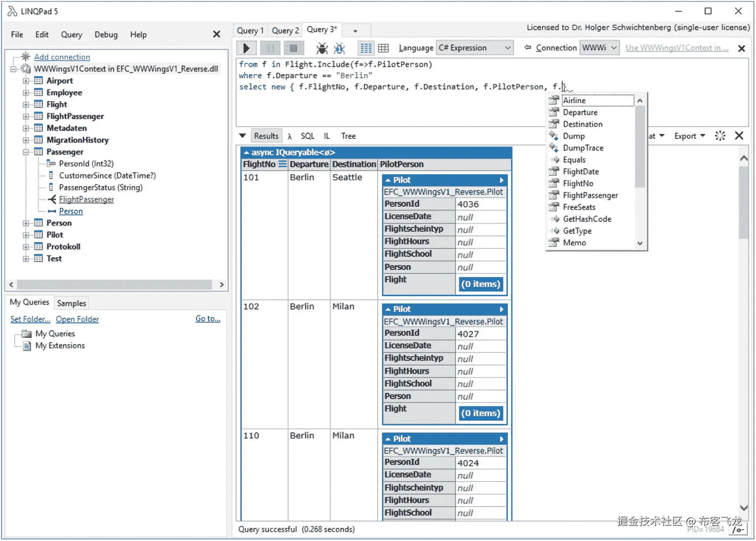756x541 pixels.
Task: Click the Person many-to-one relation icon
Action: pyautogui.click(x=52, y=211)
